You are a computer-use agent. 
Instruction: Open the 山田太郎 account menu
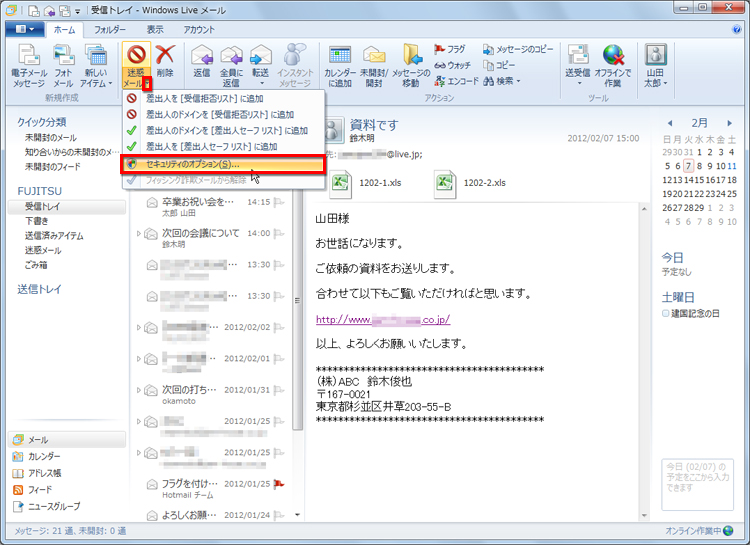click(x=655, y=66)
